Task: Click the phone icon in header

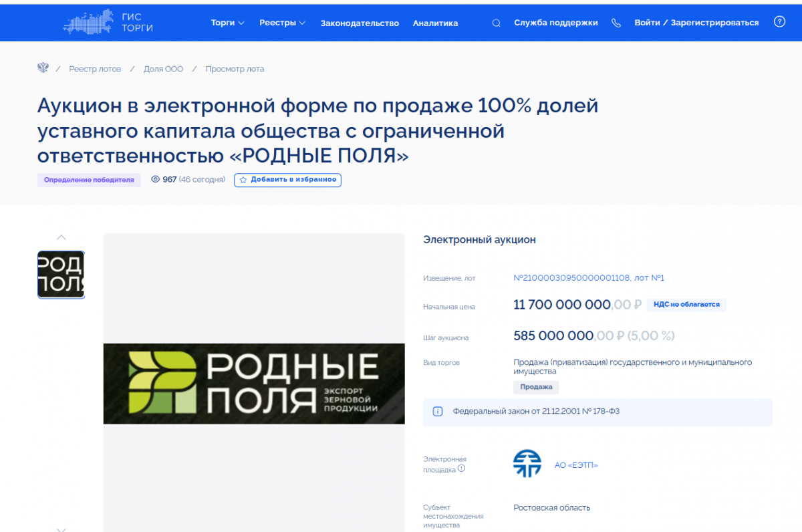Action: click(x=615, y=23)
